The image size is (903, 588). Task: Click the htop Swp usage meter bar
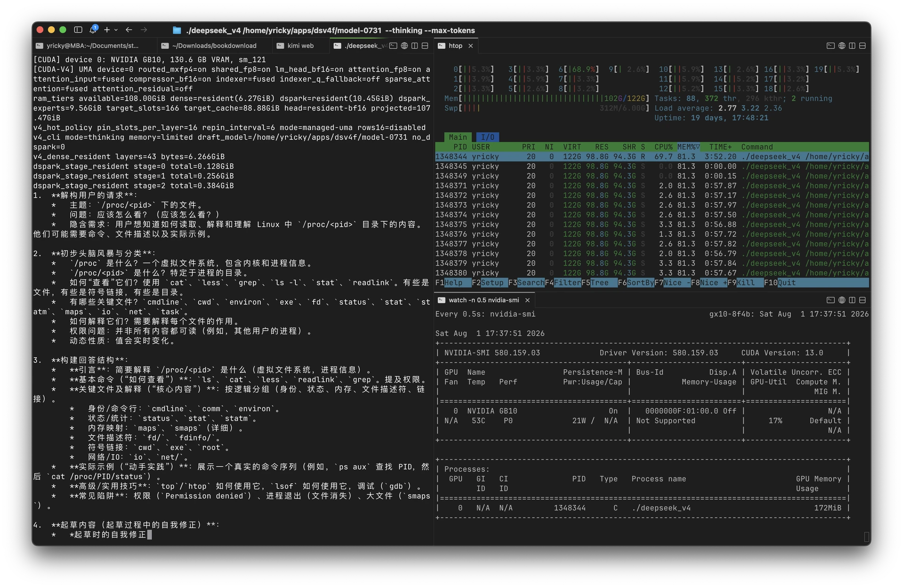click(x=547, y=108)
